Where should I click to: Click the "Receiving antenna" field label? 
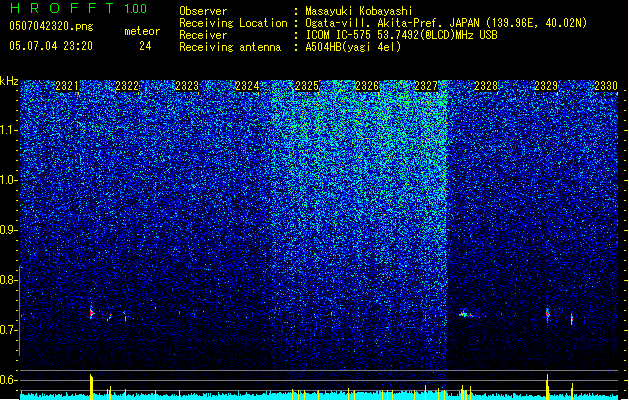[230, 47]
